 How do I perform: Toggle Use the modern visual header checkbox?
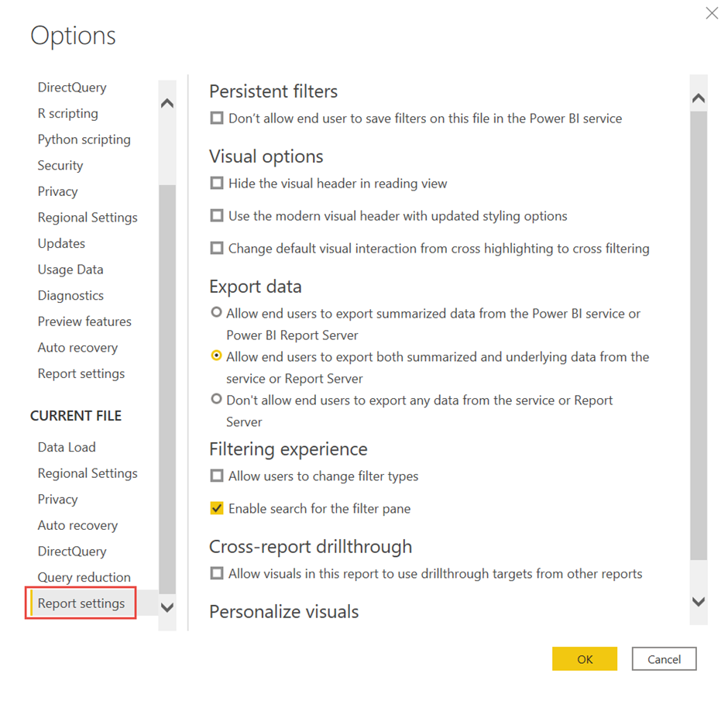point(217,216)
